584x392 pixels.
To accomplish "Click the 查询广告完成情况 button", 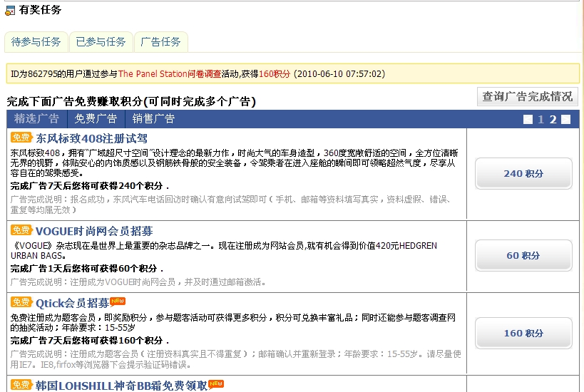I will coord(528,97).
